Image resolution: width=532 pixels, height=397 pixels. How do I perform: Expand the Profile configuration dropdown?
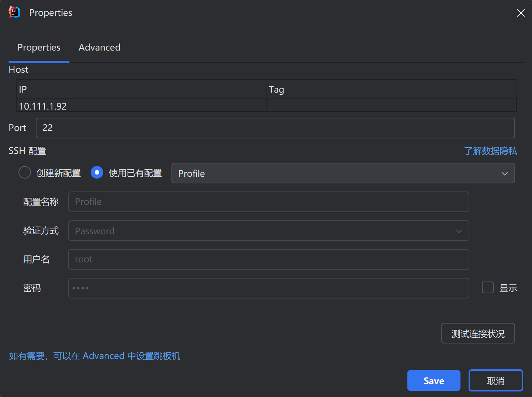(343, 173)
